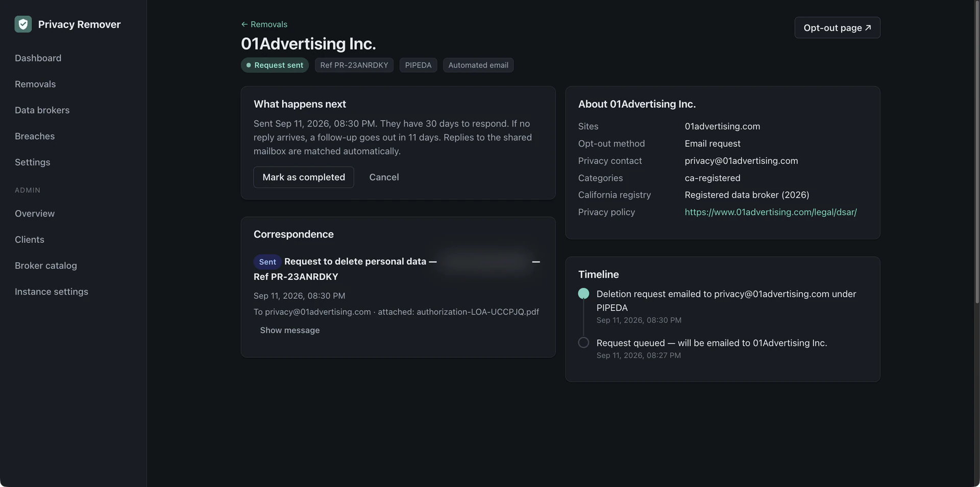This screenshot has width=980, height=487.
Task: Open the 01advertising privacy policy link
Action: click(x=771, y=212)
